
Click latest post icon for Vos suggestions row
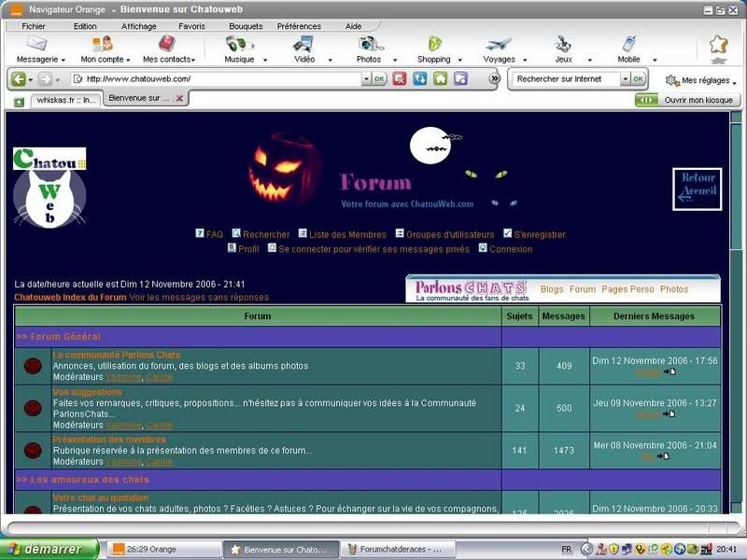(669, 414)
